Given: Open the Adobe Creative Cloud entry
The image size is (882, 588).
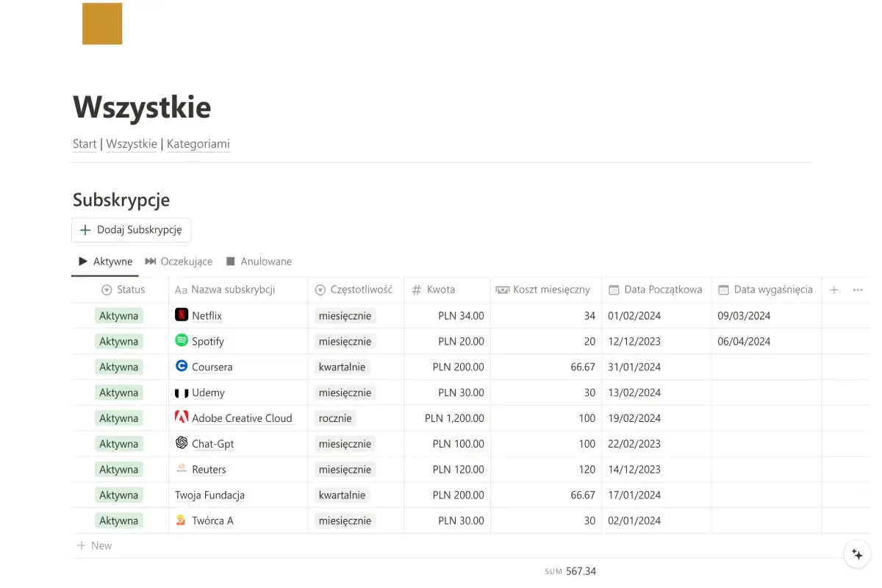Looking at the screenshot, I should point(242,418).
